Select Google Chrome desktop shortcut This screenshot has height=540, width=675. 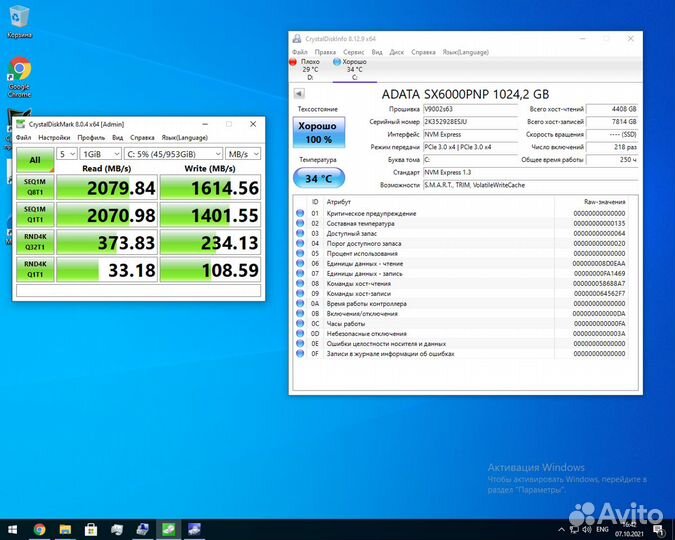[x=19, y=78]
